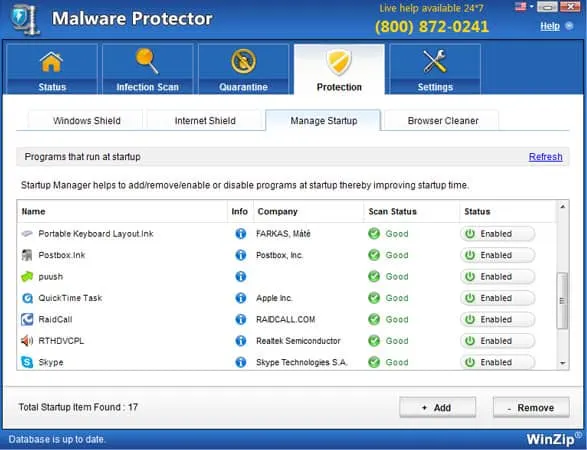Show info icon for RTHDVCPL
587x450 pixels.
(241, 341)
